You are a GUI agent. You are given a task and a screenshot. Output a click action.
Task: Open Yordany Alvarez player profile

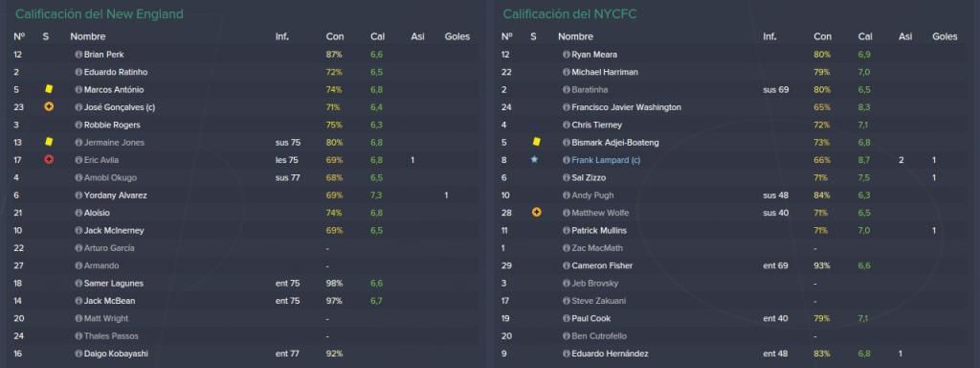click(x=115, y=195)
